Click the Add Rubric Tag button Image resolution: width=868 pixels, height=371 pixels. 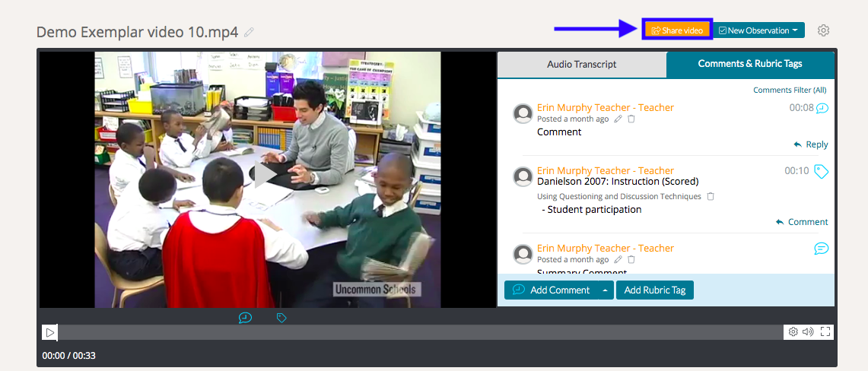(x=654, y=290)
